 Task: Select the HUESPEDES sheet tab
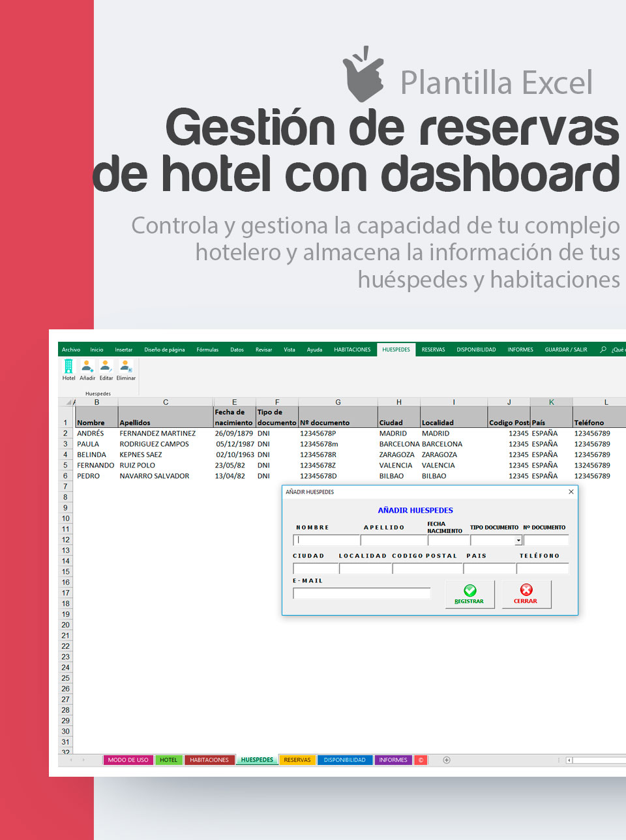coord(257,760)
